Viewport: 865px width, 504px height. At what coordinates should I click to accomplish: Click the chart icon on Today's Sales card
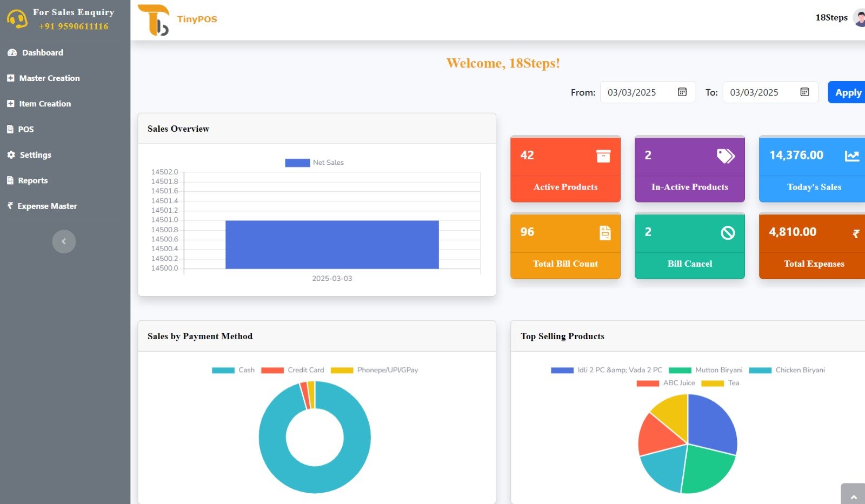pyautogui.click(x=852, y=156)
